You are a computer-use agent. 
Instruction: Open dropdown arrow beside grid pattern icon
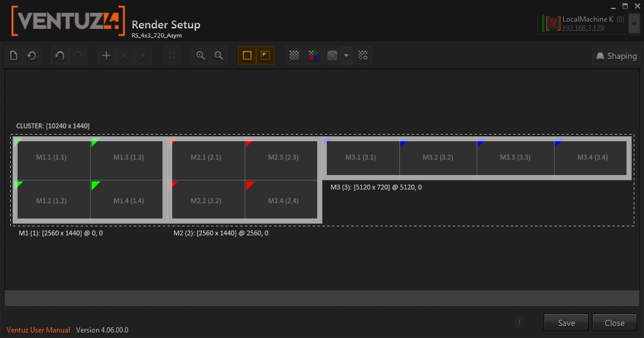(346, 56)
